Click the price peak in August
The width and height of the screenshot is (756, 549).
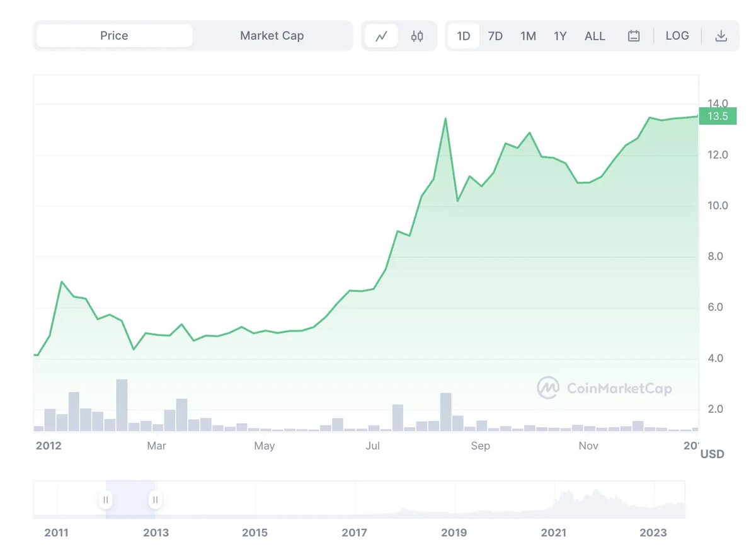click(x=445, y=118)
